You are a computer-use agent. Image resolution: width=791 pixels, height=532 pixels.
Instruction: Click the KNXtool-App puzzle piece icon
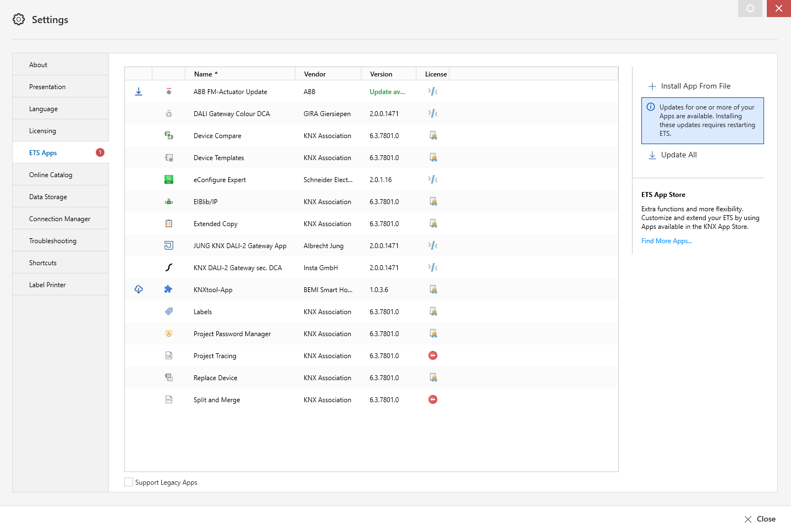coord(168,289)
